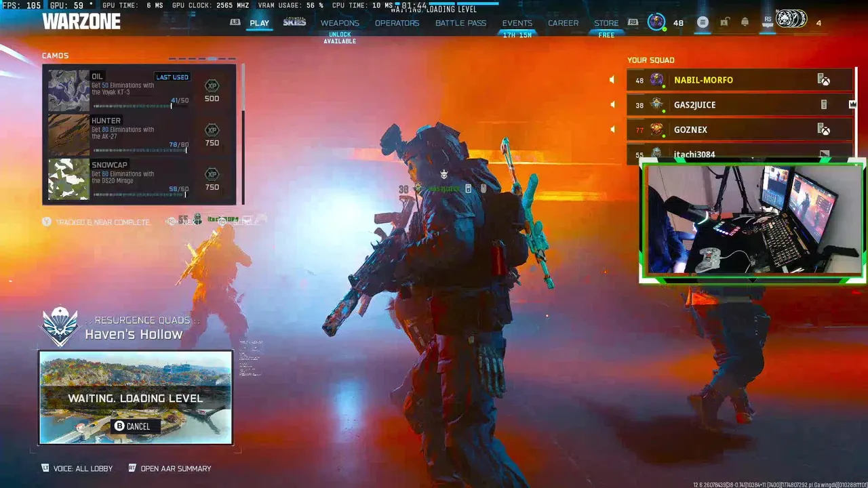Open the main menu hamburger icon

(x=703, y=22)
